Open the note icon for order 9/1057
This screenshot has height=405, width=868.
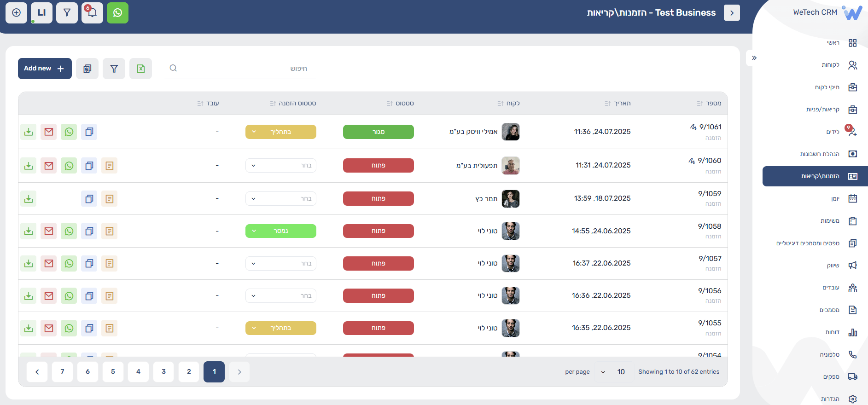[x=109, y=264]
